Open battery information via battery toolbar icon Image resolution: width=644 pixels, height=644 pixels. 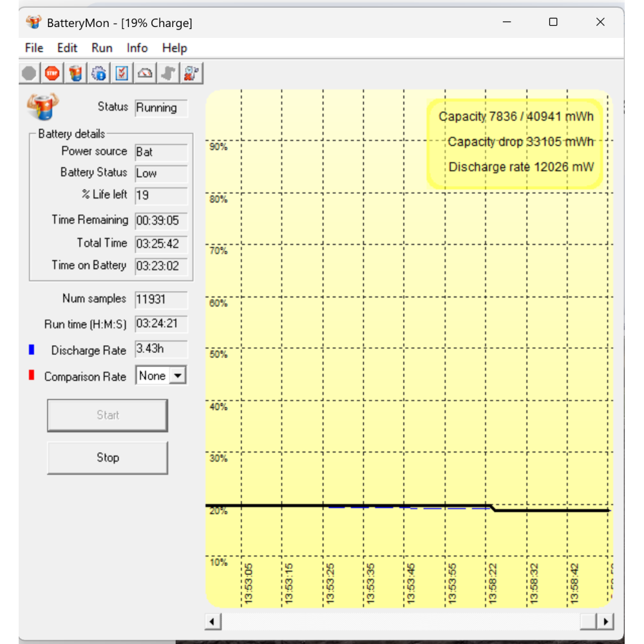point(75,73)
